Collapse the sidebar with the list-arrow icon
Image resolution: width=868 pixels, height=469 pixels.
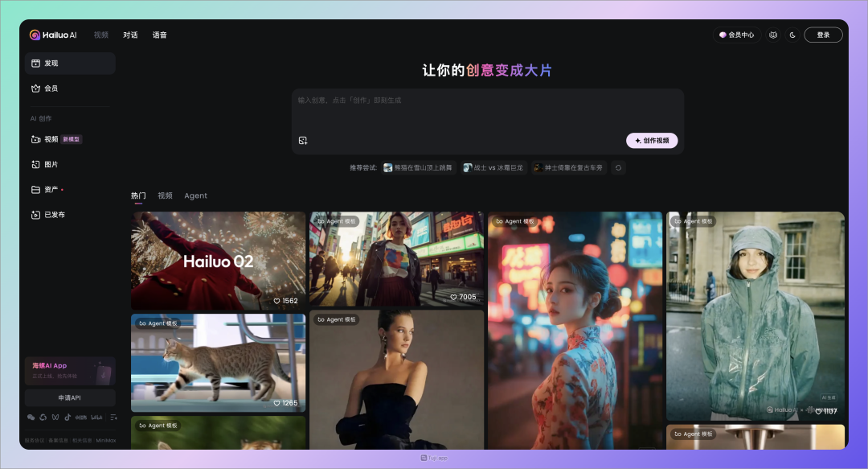[x=113, y=417]
